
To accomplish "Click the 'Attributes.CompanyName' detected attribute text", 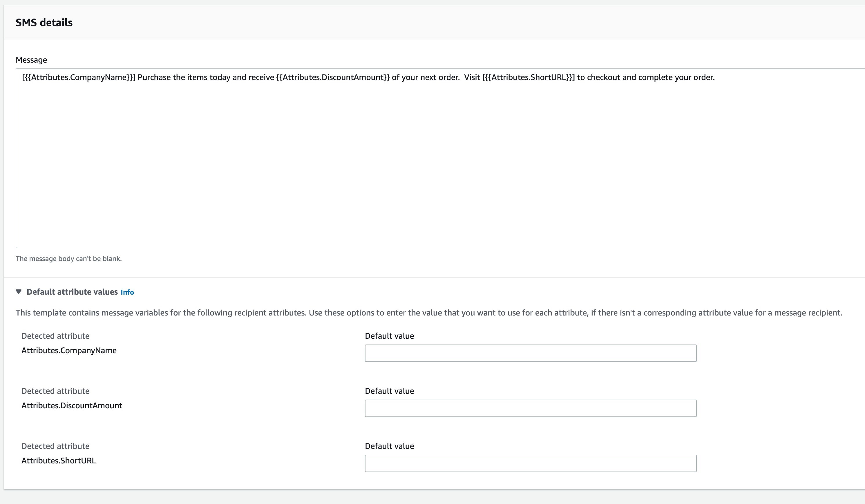I will [x=69, y=350].
